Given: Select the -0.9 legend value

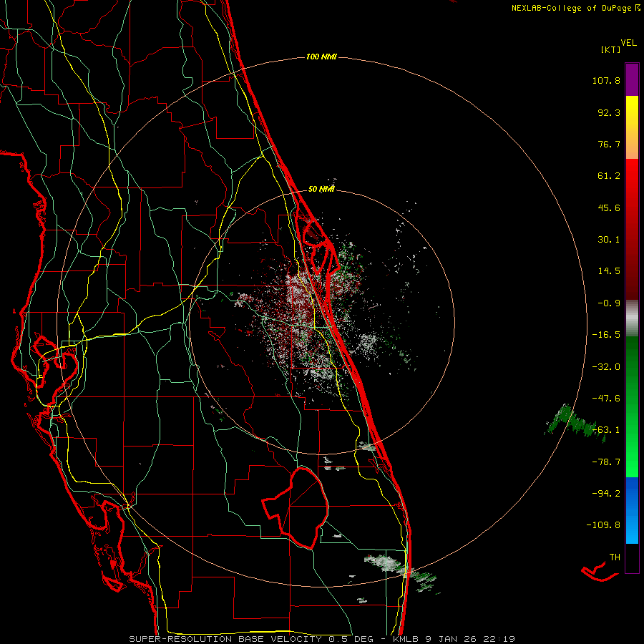Looking at the screenshot, I should 609,303.
